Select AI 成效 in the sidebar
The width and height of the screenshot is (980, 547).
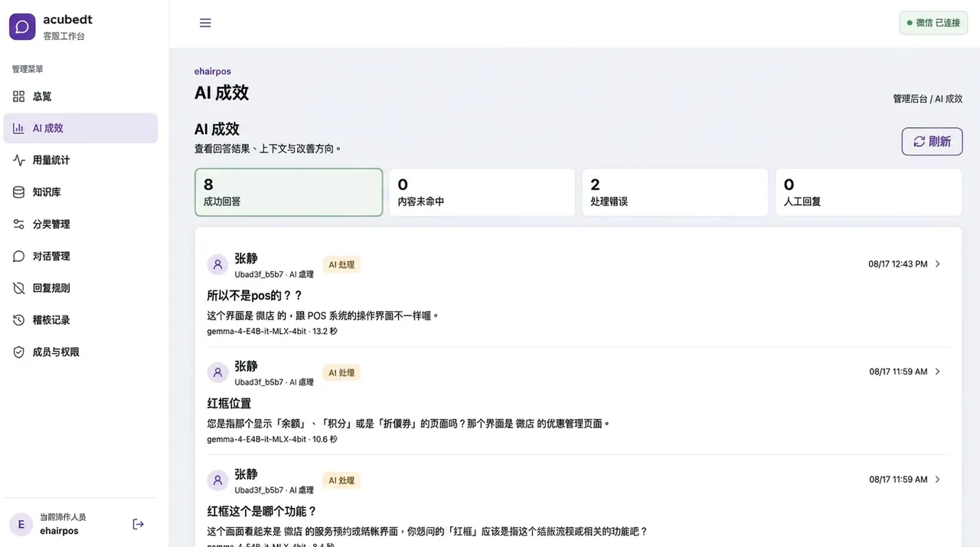tap(80, 128)
